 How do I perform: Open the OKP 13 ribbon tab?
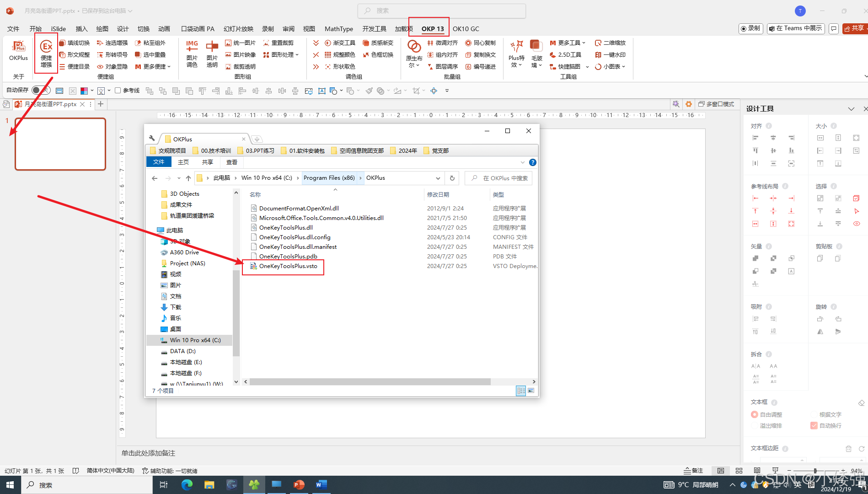coord(433,29)
